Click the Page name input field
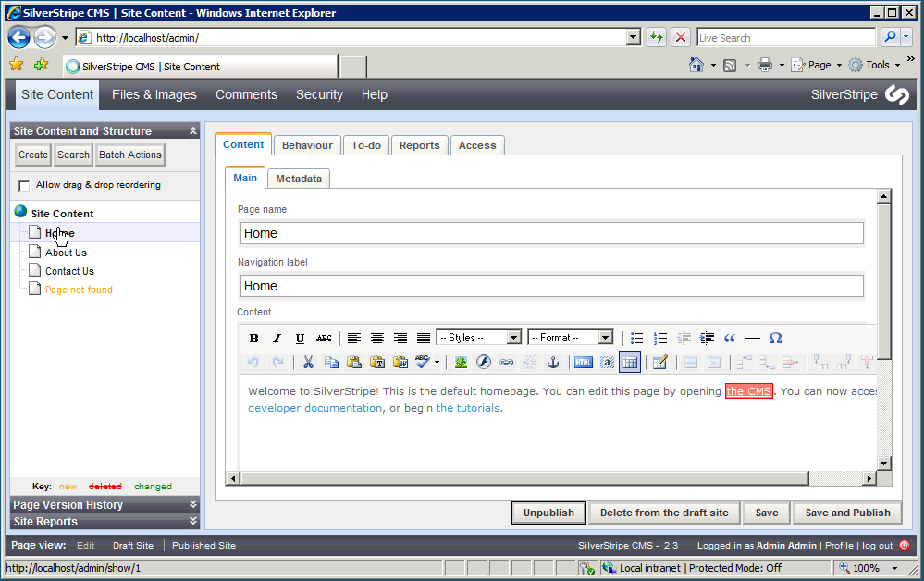This screenshot has width=924, height=581. coord(551,233)
